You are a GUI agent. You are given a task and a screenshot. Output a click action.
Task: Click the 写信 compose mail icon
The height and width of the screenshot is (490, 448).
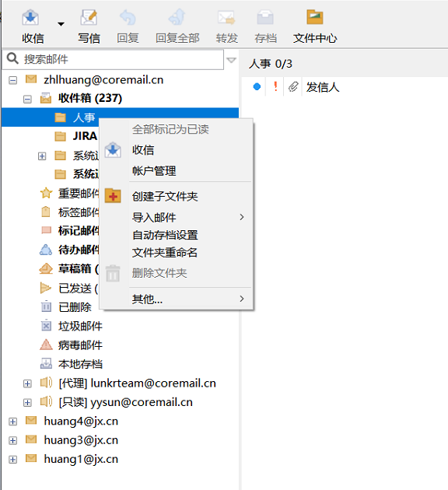point(89,17)
